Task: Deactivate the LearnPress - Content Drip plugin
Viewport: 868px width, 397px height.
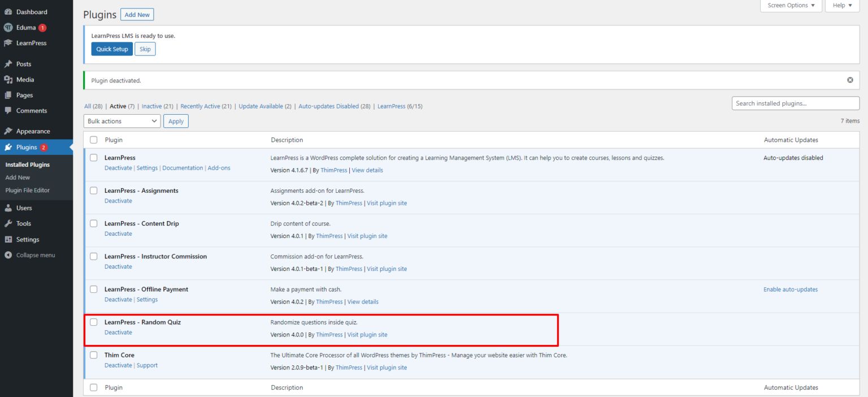Action: coord(118,234)
